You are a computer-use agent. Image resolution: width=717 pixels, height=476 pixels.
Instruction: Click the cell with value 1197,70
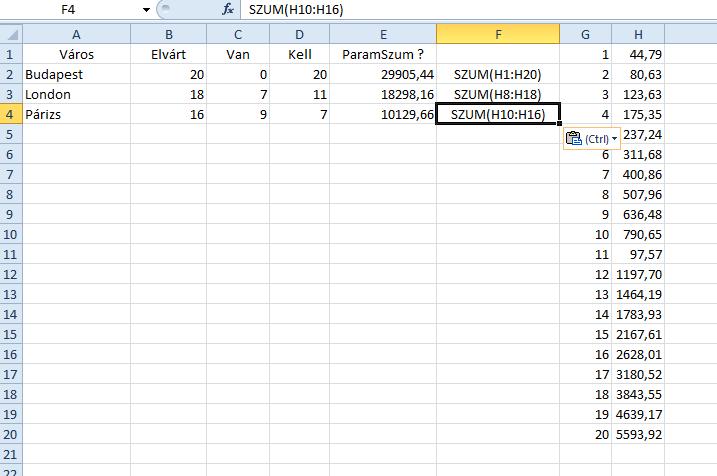(x=638, y=275)
